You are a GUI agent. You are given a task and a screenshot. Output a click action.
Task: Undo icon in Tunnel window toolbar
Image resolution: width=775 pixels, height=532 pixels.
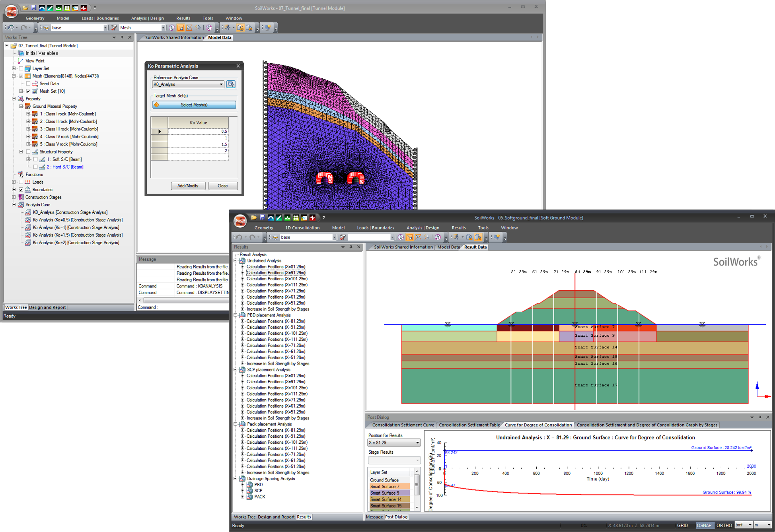(11, 27)
